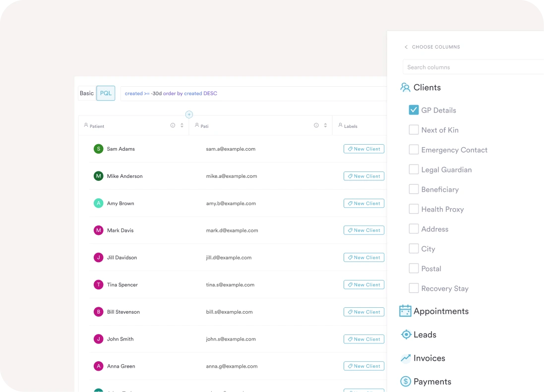Toggle sort arrows on Patient column
This screenshot has height=392, width=544.
pos(182,125)
